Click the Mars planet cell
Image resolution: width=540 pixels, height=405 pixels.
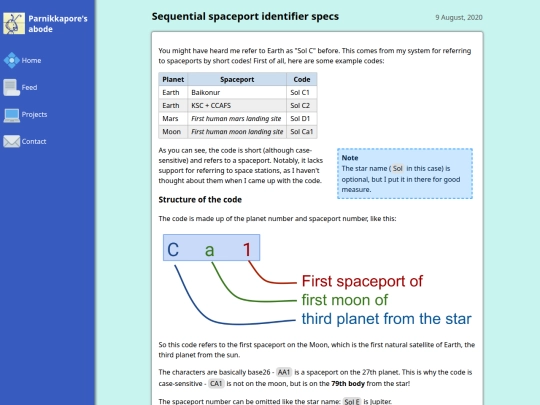coord(173,118)
